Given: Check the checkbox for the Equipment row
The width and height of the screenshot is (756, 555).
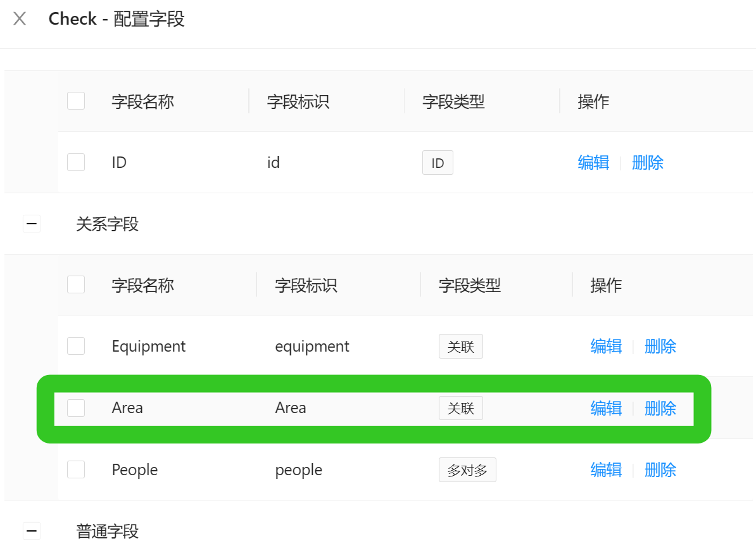Looking at the screenshot, I should pyautogui.click(x=75, y=346).
